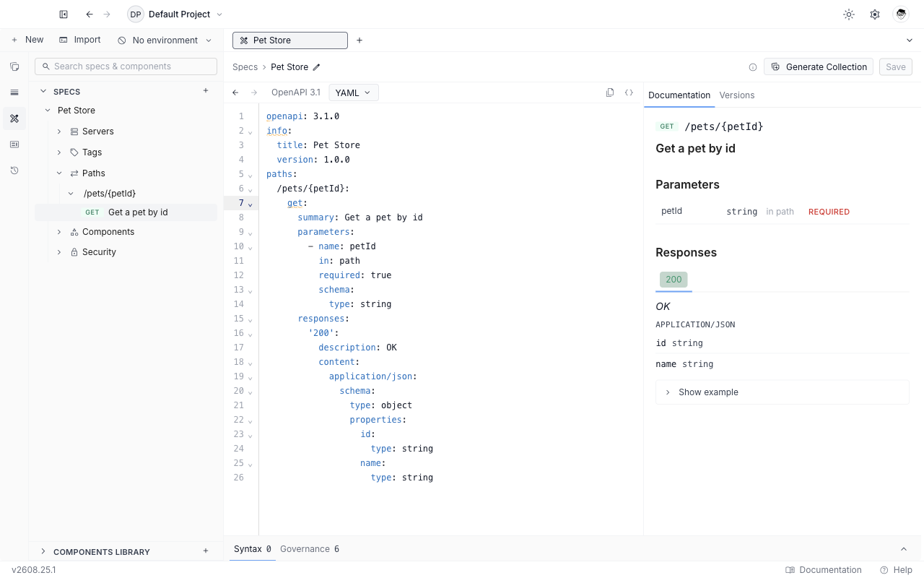Open the Default Project dropdown
Image resolution: width=924 pixels, height=578 pixels.
[x=175, y=14]
